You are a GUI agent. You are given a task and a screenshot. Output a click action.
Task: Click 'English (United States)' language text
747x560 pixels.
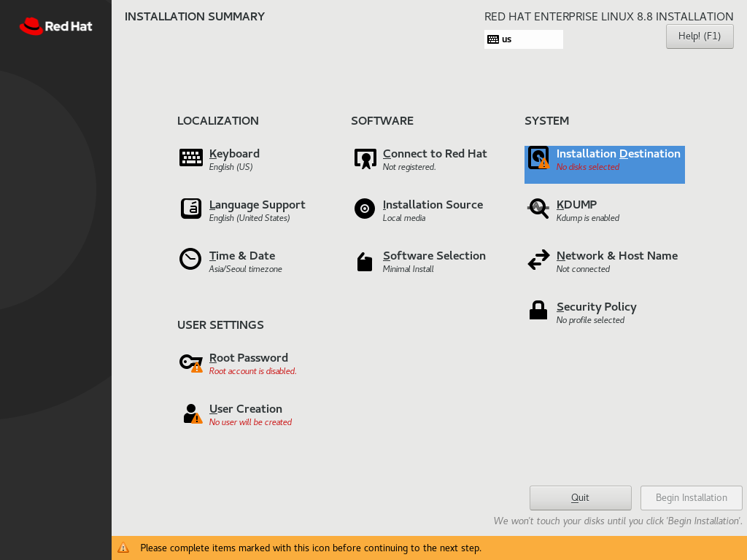(x=249, y=218)
